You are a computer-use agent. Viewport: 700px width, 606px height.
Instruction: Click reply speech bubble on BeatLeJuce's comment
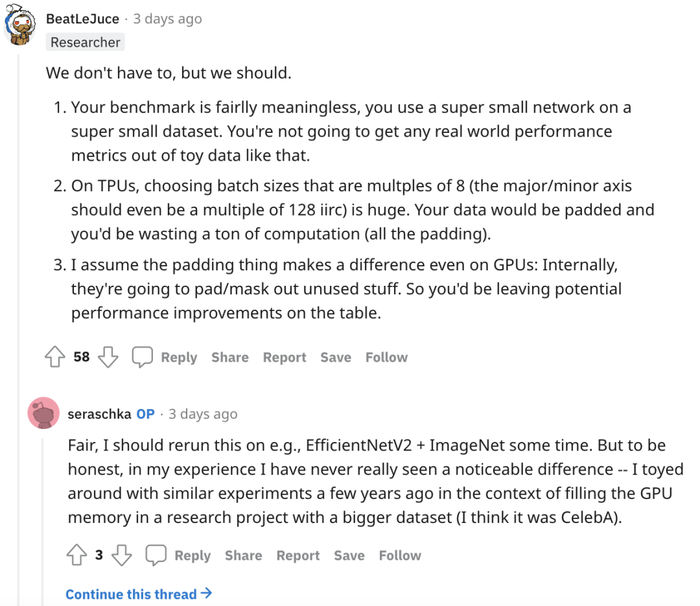(x=143, y=357)
